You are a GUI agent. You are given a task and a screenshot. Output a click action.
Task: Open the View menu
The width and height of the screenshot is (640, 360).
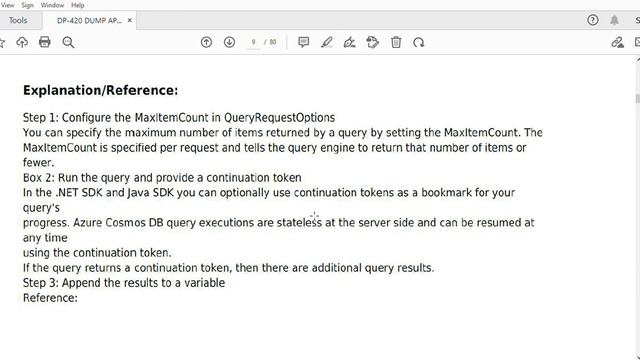(x=7, y=5)
